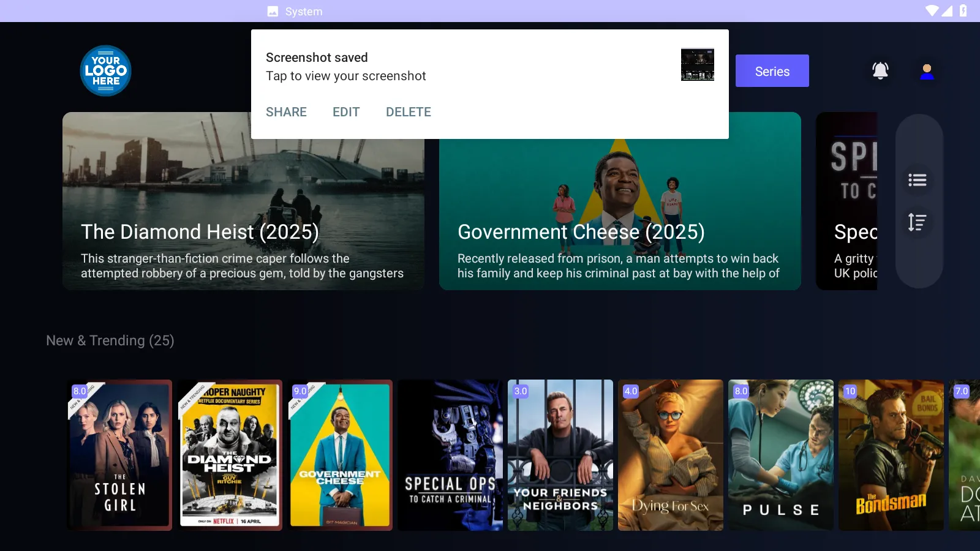The height and width of the screenshot is (551, 980).
Task: Select the Series tab button
Action: [772, 71]
